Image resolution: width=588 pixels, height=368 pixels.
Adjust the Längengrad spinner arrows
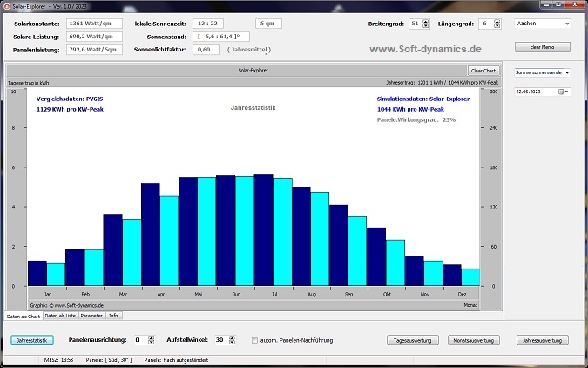tap(497, 23)
